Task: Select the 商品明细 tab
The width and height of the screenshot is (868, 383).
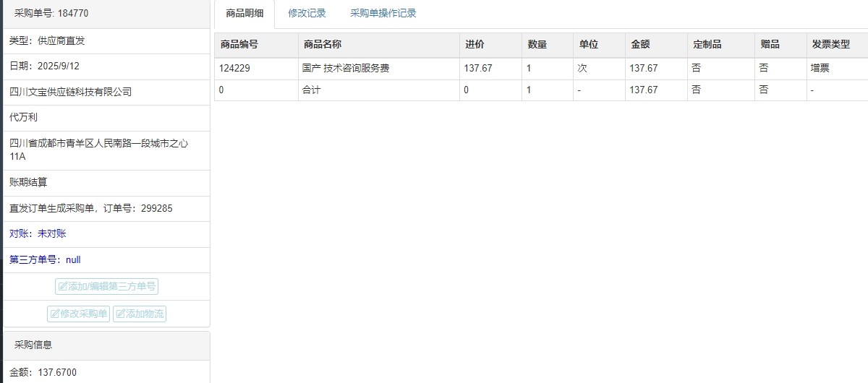Action: tap(244, 13)
